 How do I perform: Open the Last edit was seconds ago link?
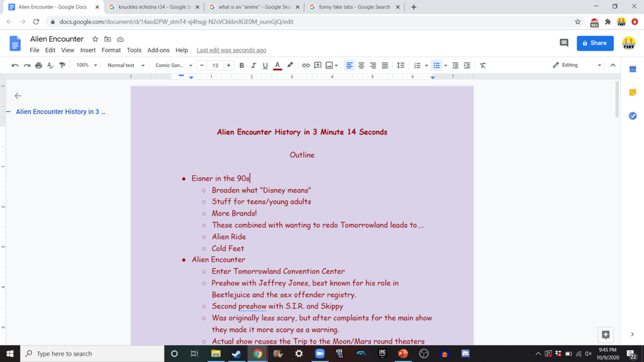point(231,50)
